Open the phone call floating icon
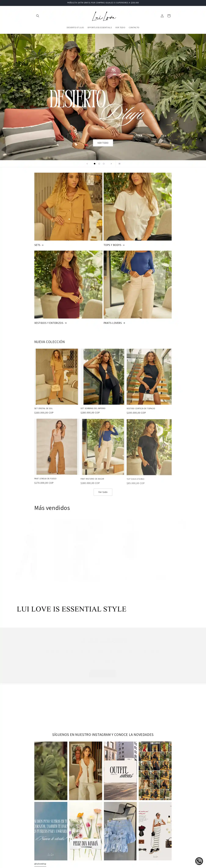Image resolution: width=206 pixels, height=868 pixels. point(199,861)
